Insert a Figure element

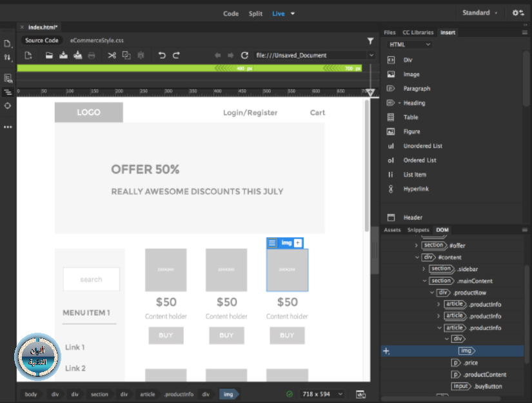(x=411, y=132)
